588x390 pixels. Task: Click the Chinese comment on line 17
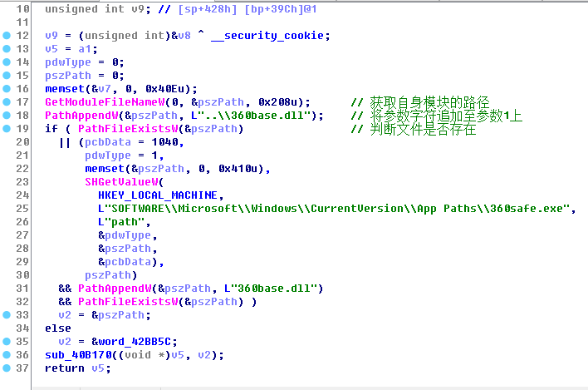(420, 102)
